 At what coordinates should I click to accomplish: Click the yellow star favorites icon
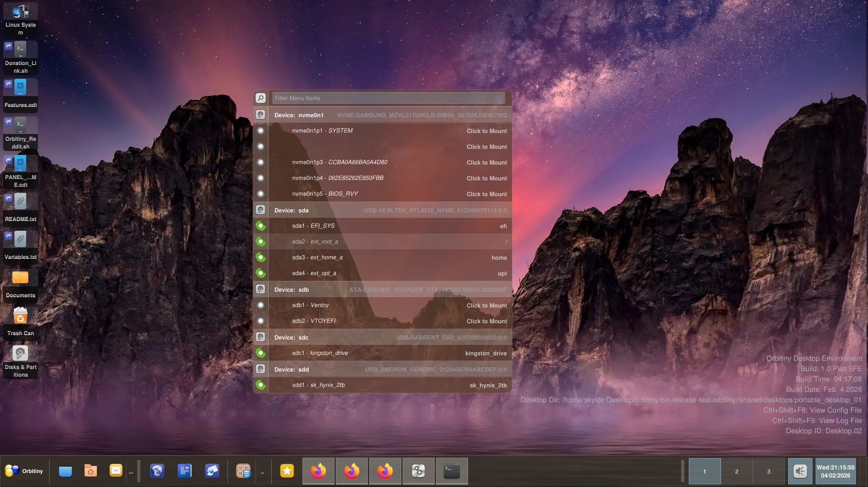tap(287, 471)
